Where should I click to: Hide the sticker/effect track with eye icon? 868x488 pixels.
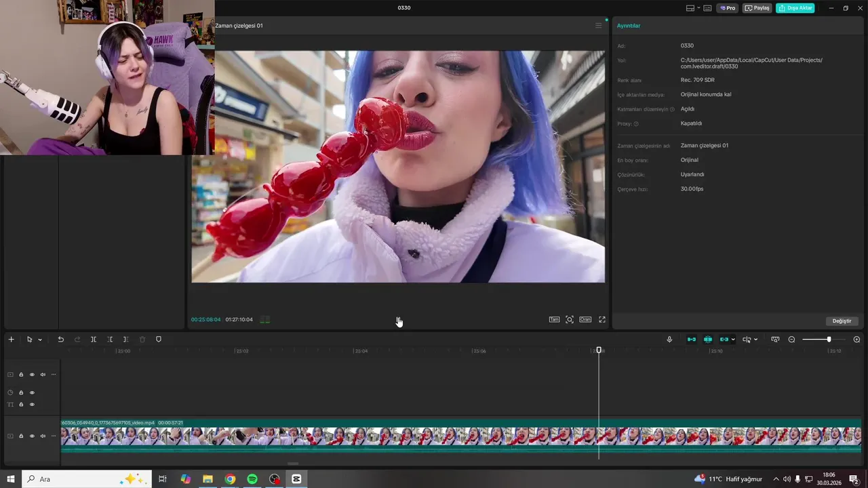click(x=32, y=392)
